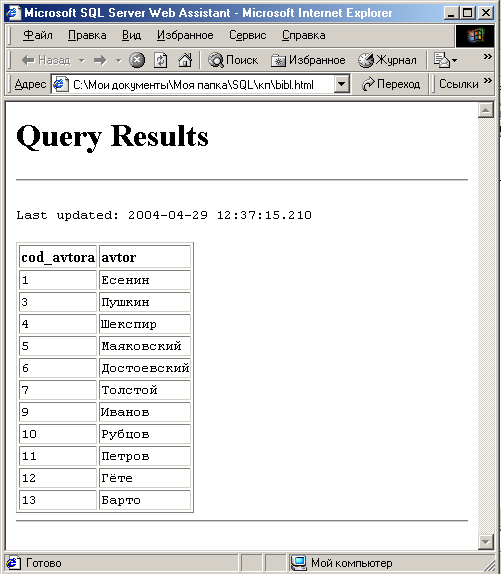
Task: Select the cell Толстой
Action: pyautogui.click(x=145, y=390)
